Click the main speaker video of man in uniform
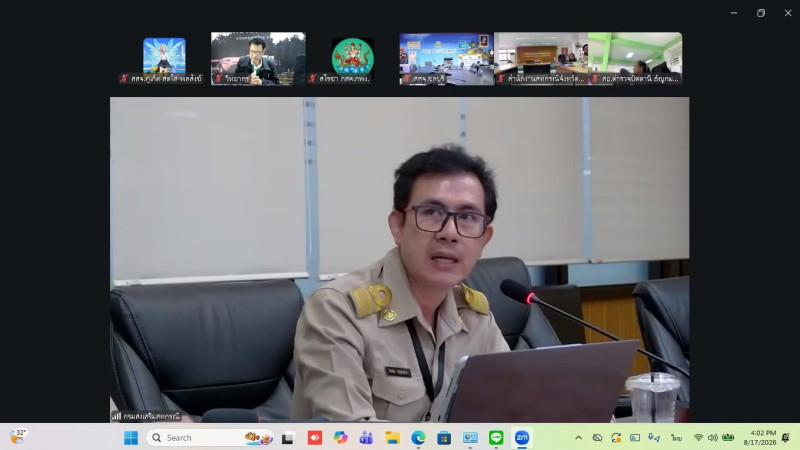Screen dimensions: 800x450 tap(399, 260)
